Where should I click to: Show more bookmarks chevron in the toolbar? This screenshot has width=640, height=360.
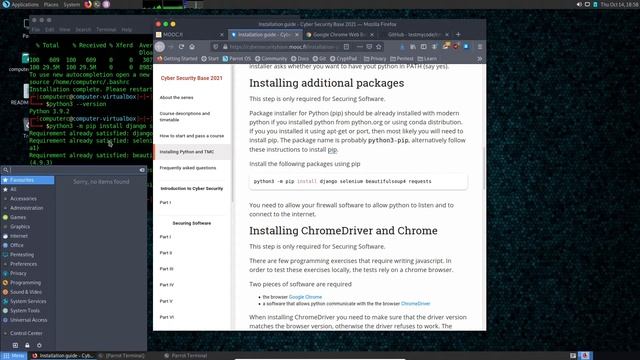(x=480, y=59)
